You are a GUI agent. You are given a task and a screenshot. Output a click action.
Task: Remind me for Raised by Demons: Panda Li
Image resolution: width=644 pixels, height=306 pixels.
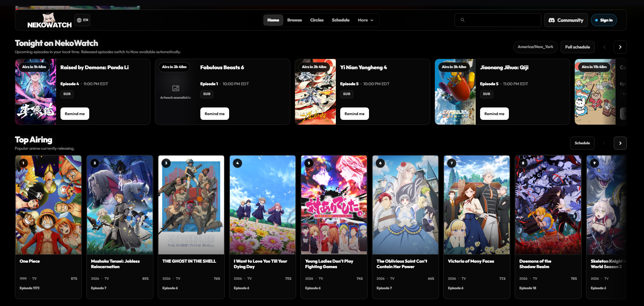75,114
